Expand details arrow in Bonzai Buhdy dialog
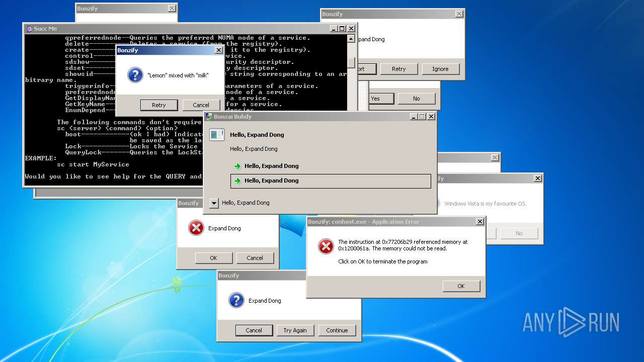644x362 pixels. (214, 203)
